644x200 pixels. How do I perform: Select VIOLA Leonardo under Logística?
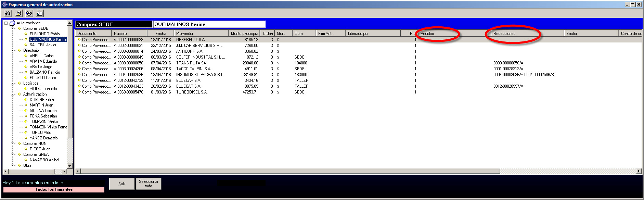43,89
